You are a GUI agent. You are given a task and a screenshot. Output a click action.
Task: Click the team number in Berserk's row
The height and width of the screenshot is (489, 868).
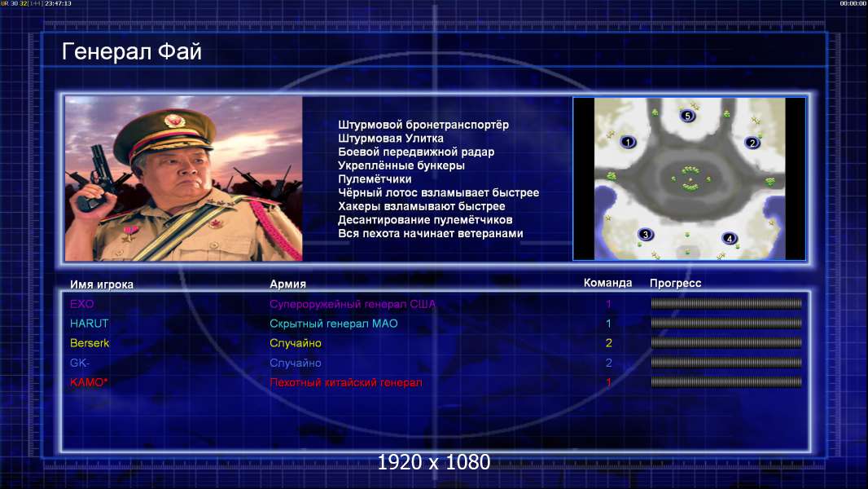[x=608, y=343]
